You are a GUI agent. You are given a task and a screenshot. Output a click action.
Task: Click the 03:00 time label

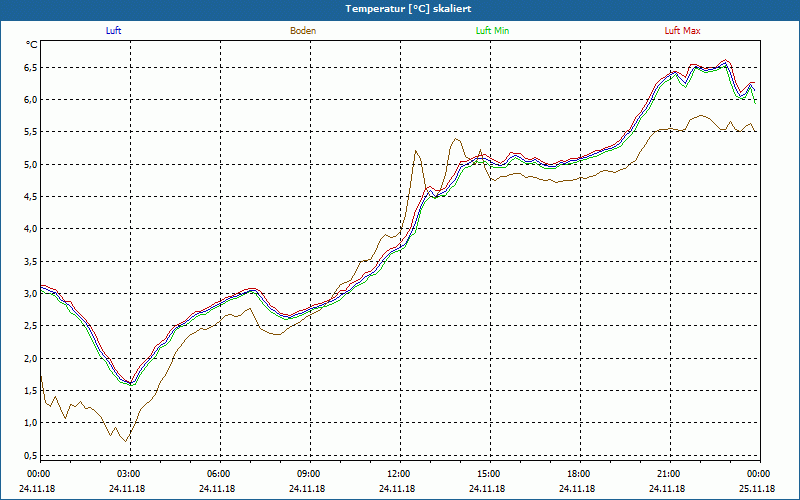[x=130, y=474]
